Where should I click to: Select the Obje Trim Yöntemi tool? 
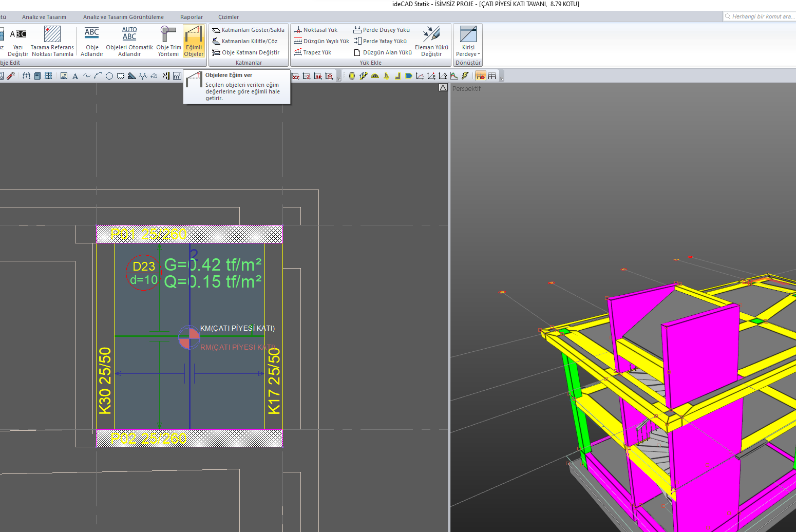[168, 41]
